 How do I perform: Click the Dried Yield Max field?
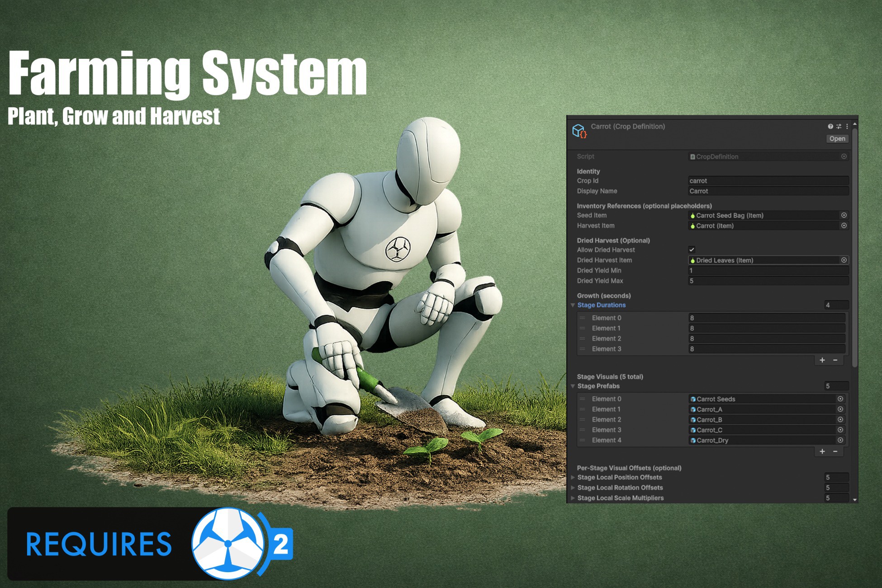pos(768,281)
